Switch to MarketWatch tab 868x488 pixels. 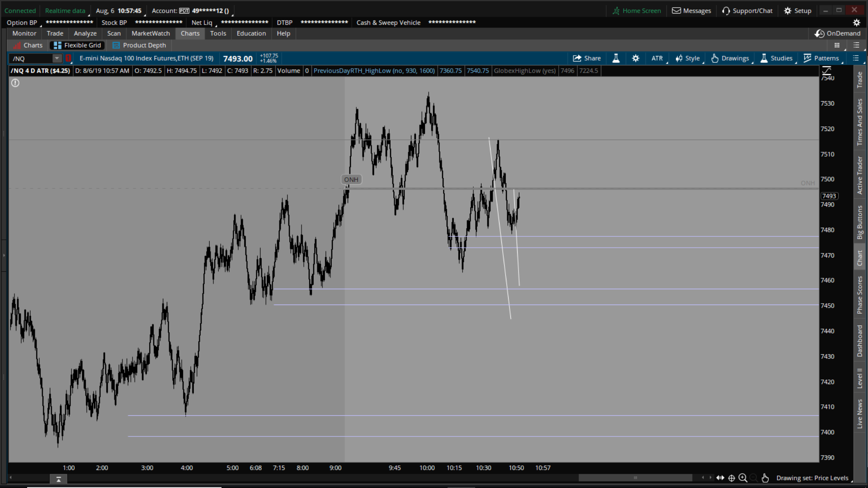(x=151, y=33)
